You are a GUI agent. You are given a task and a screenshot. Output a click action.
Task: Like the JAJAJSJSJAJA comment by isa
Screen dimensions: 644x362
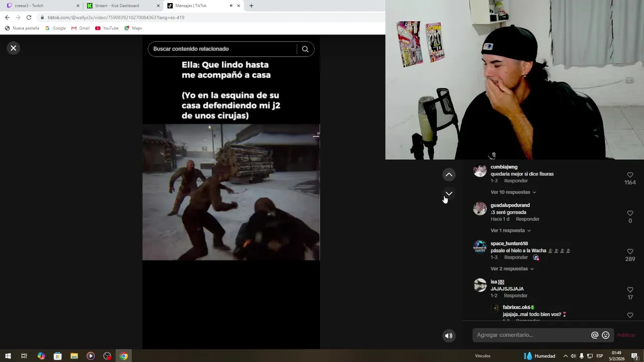[x=630, y=290]
